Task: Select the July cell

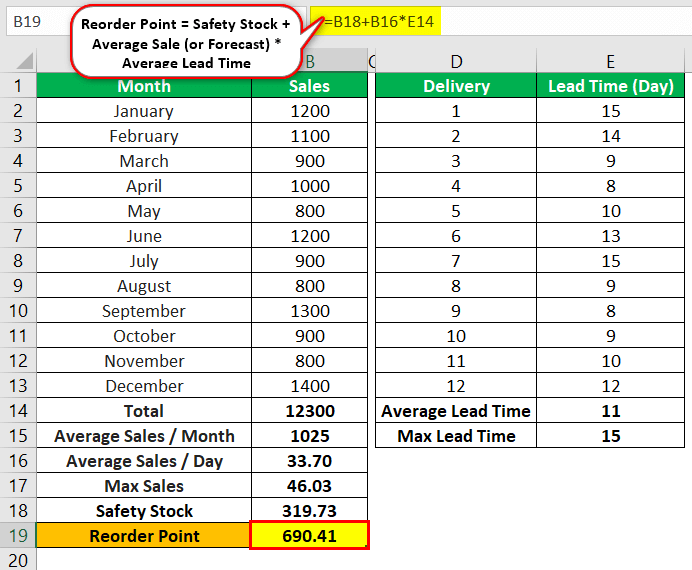Action: point(144,261)
